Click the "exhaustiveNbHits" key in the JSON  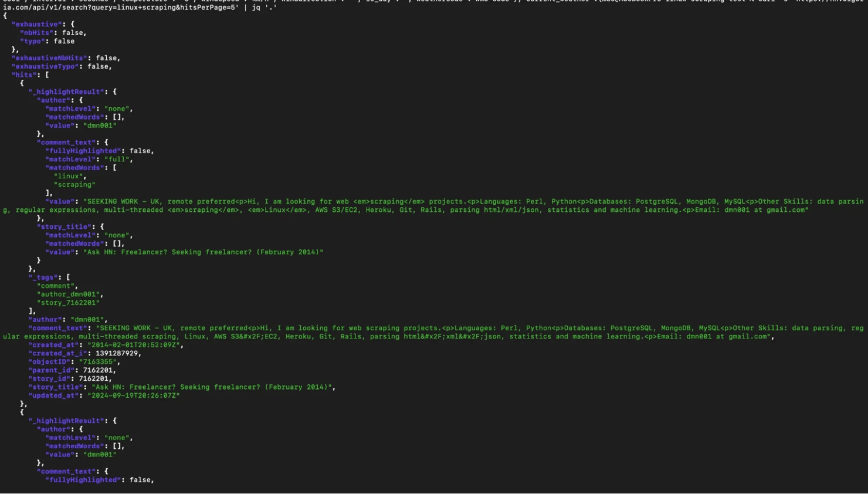(x=49, y=58)
